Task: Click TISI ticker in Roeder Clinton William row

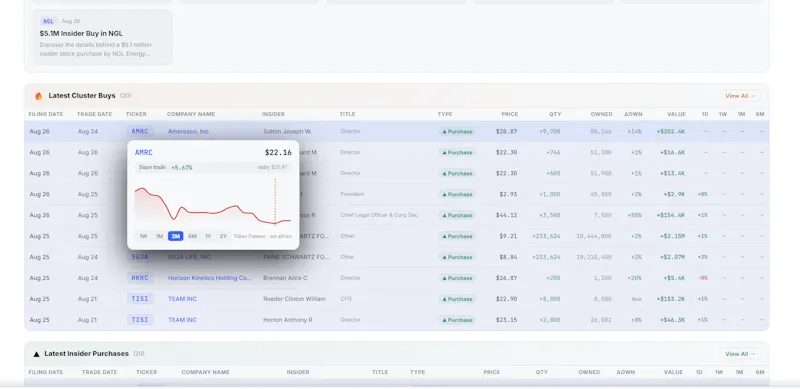Action: [x=140, y=299]
